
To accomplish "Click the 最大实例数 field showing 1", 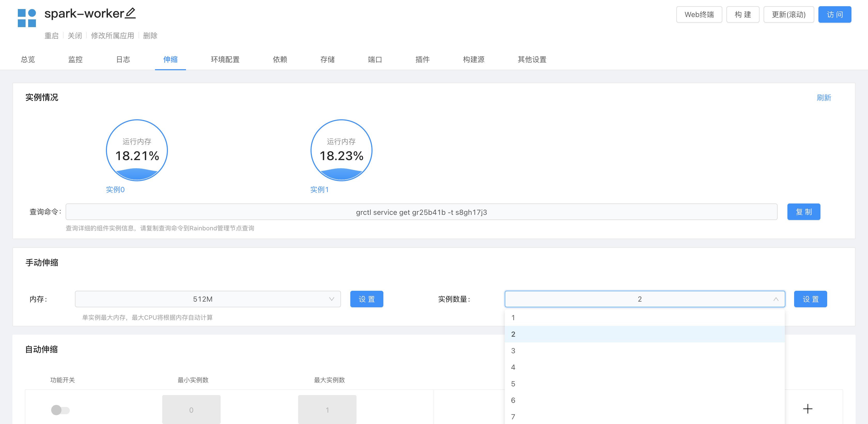I will [x=327, y=410].
